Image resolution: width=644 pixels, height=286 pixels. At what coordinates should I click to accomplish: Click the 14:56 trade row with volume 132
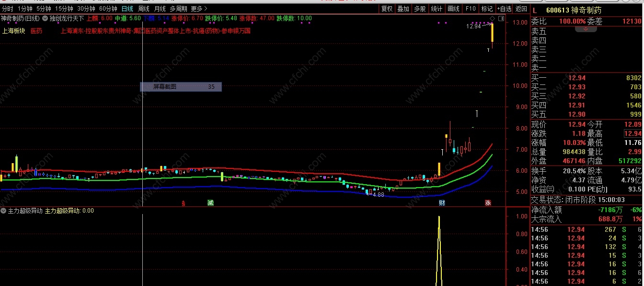(586, 247)
